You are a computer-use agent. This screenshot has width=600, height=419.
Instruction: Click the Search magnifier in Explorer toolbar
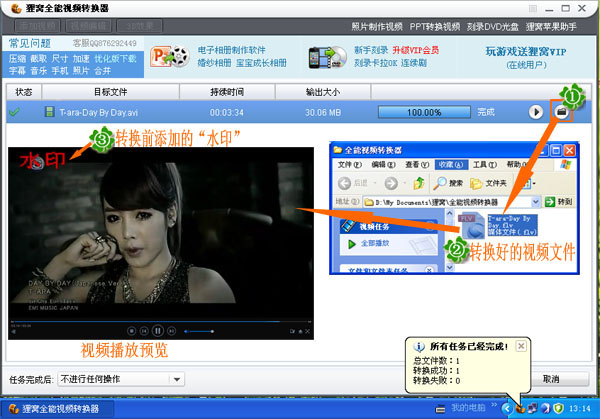point(447,183)
